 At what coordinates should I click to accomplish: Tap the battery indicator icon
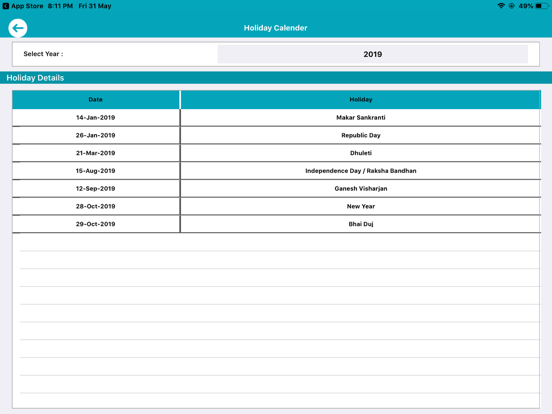542,6
